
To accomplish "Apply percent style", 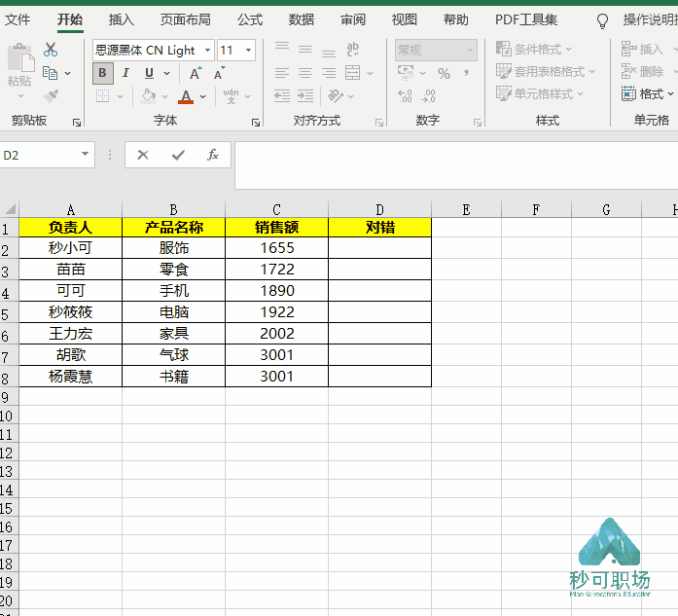I will tap(444, 74).
